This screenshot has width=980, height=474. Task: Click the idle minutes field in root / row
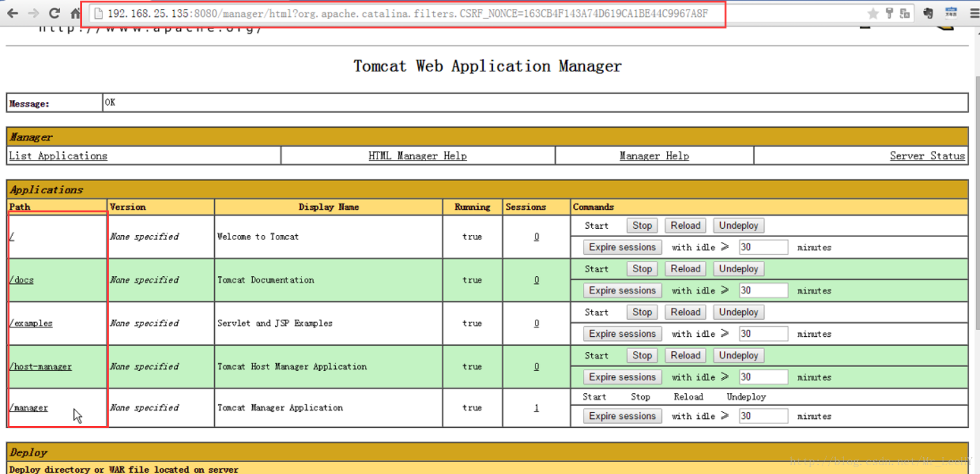(x=763, y=247)
